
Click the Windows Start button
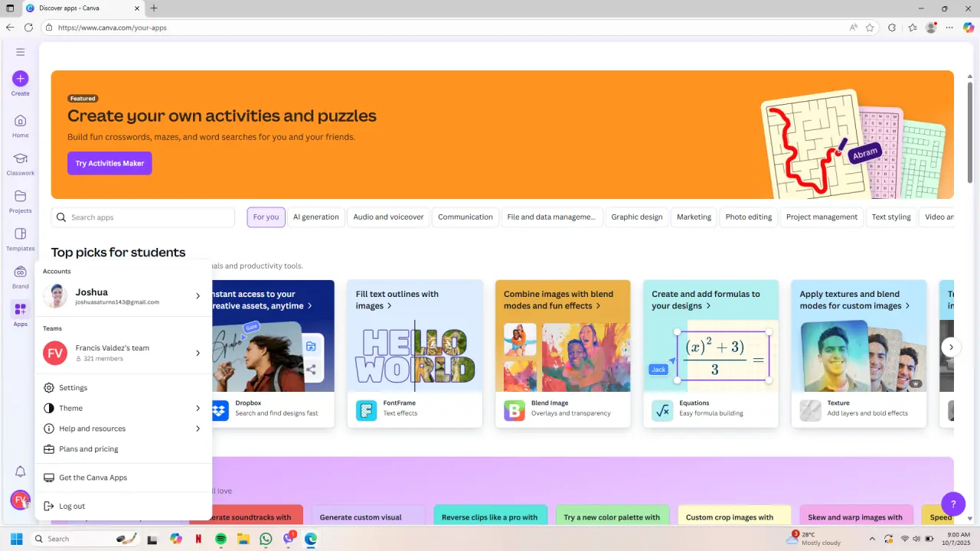(x=16, y=539)
